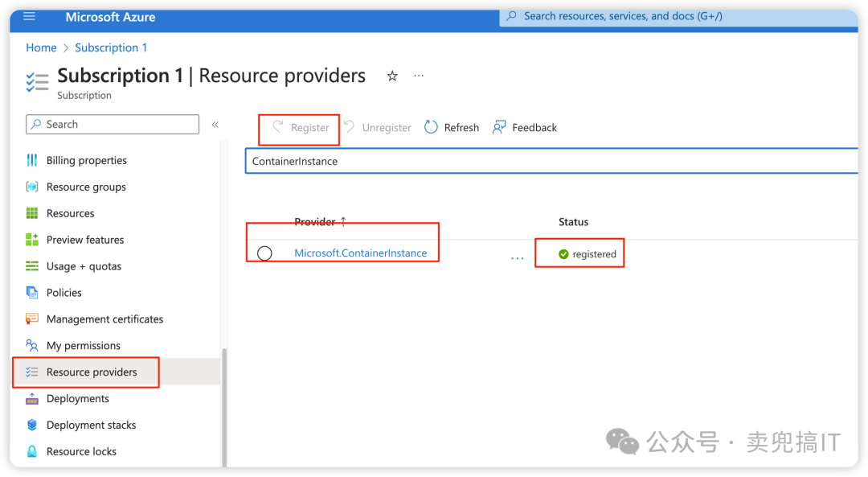Click the Microsoft Azure brand title
868x477 pixels.
(x=110, y=17)
